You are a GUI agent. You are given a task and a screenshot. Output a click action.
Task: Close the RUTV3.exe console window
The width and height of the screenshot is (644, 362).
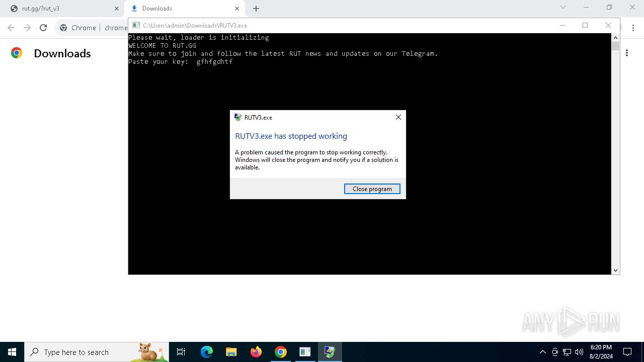tap(608, 25)
